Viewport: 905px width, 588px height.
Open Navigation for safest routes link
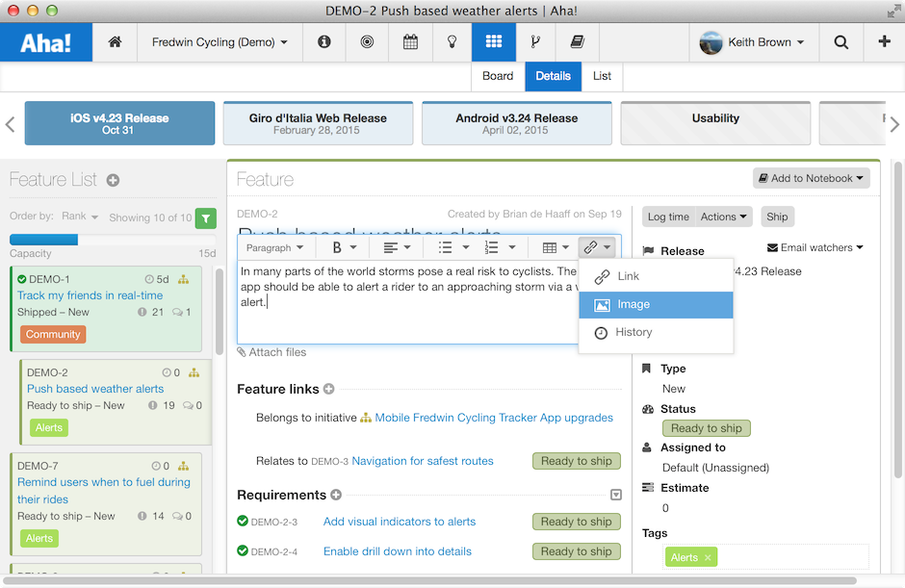click(x=423, y=461)
